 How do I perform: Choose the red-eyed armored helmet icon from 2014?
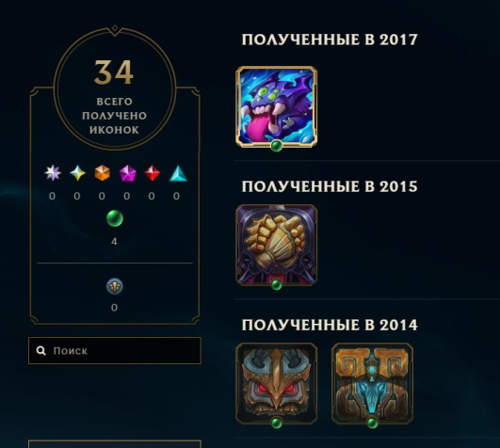[x=277, y=383]
